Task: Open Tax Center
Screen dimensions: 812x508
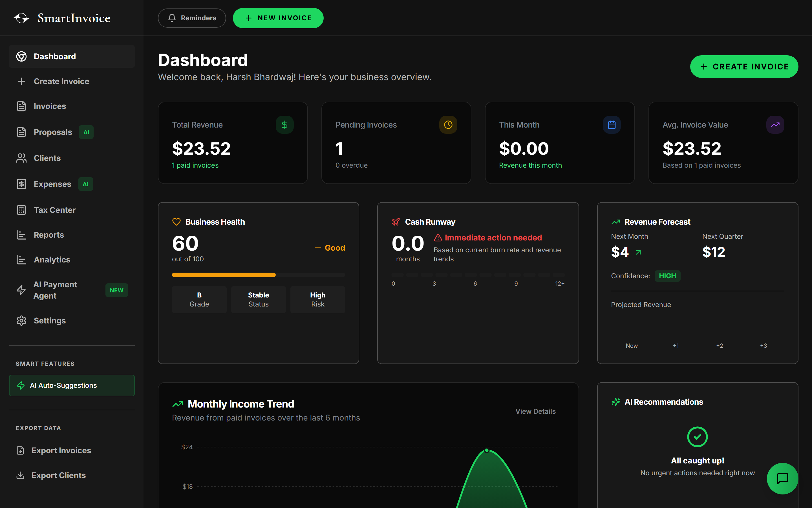Action: (72, 210)
